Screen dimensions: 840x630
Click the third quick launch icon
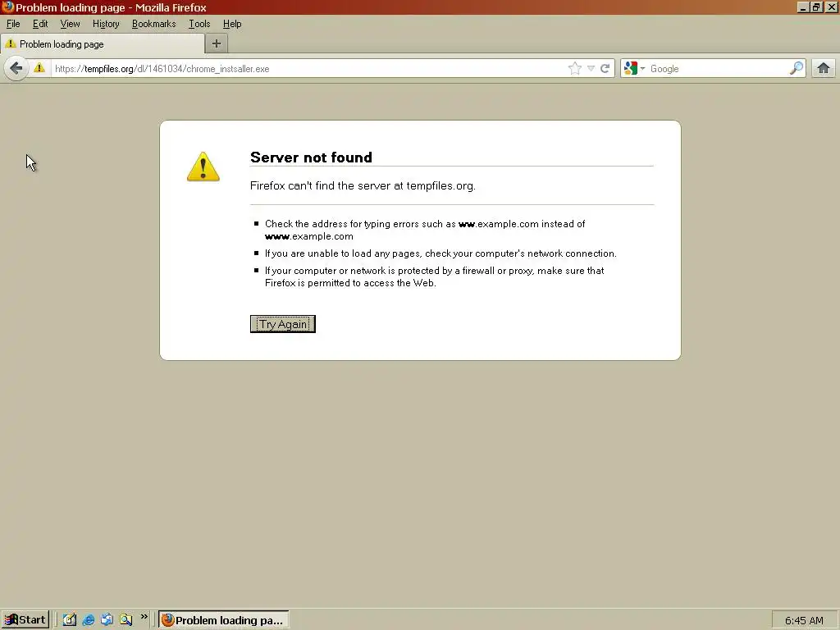107,620
